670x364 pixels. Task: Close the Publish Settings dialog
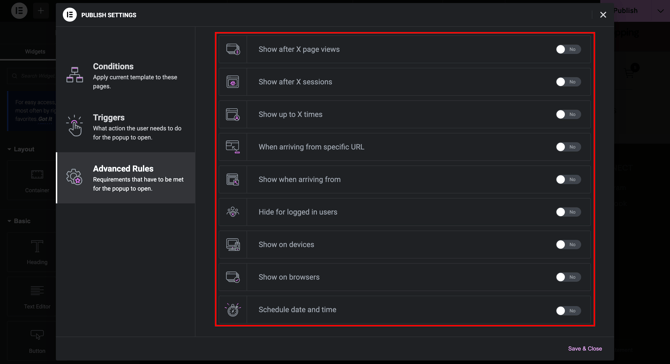603,15
